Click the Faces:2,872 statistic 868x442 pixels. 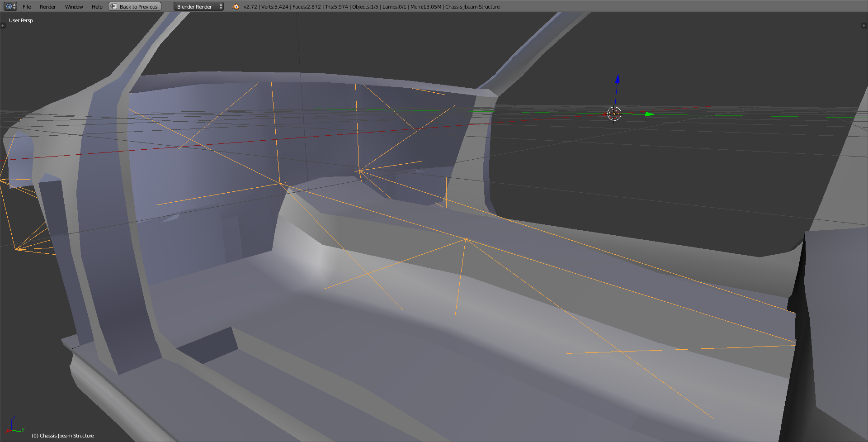tap(307, 7)
